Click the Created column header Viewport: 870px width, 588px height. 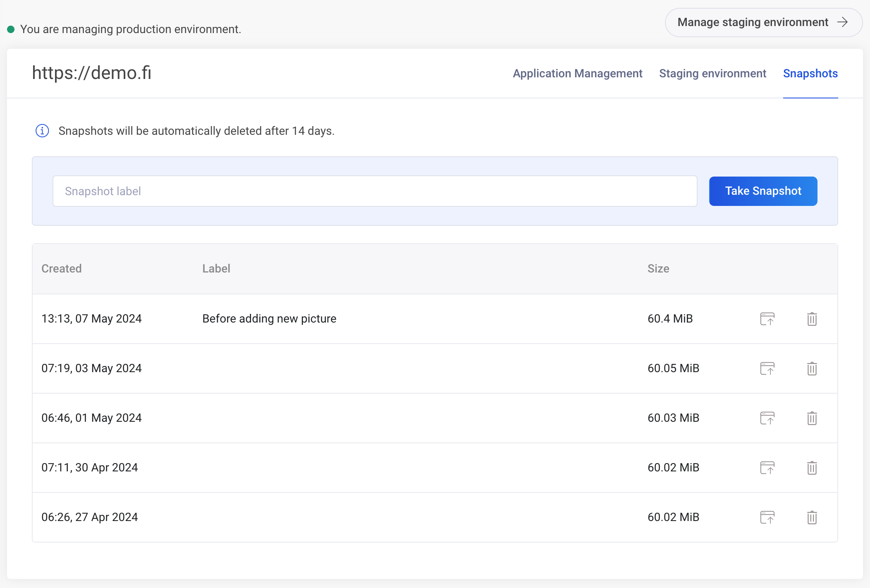[x=62, y=269]
